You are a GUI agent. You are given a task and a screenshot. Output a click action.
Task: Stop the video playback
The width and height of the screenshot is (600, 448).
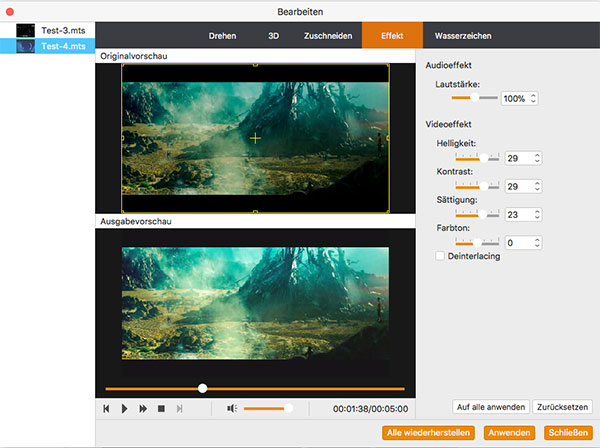click(161, 409)
